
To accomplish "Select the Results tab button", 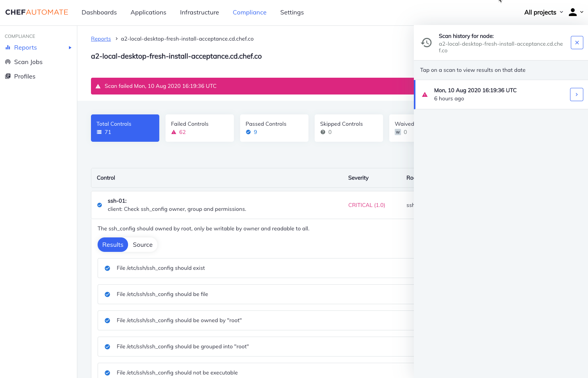I will [x=113, y=245].
